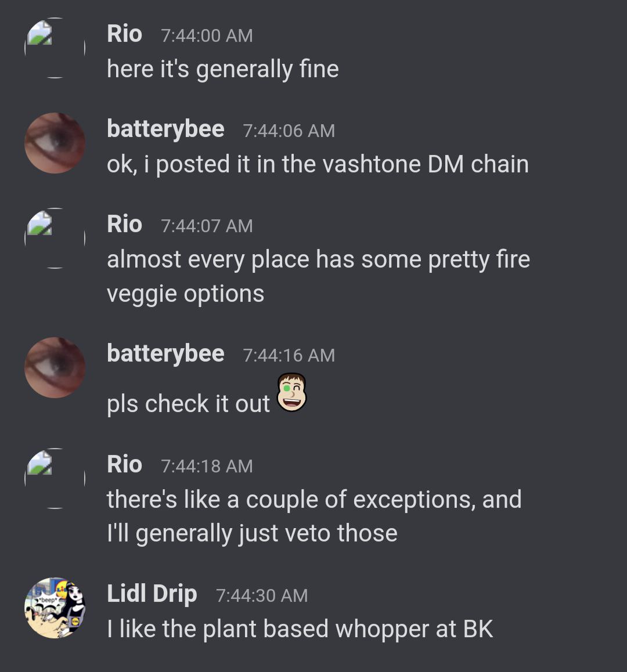Click Rio username at 7:44:18 AM
This screenshot has height=672, width=627.
pos(124,464)
